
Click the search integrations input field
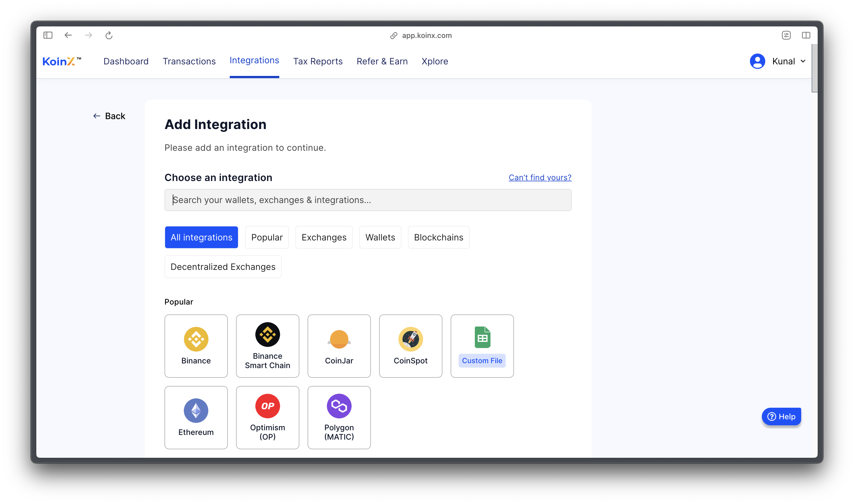[368, 200]
